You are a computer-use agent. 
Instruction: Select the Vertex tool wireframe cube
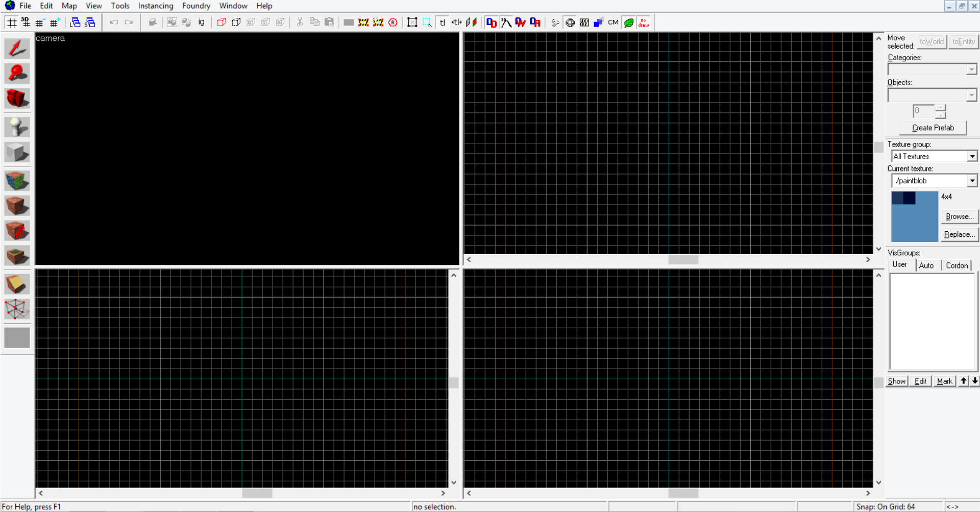[17, 309]
